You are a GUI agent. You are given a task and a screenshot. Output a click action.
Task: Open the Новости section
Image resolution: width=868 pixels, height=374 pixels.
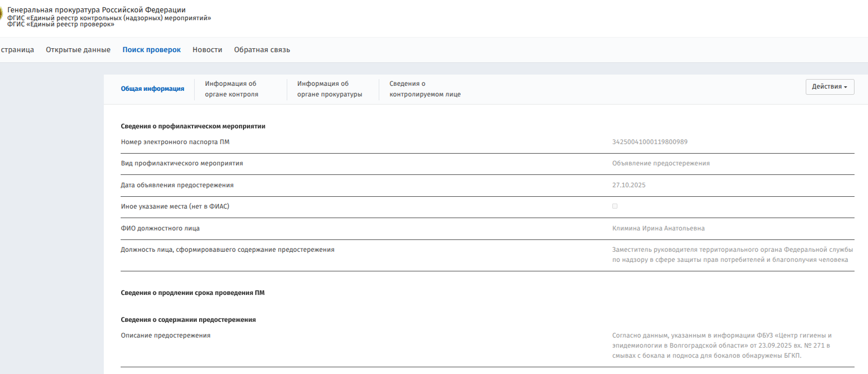coord(207,50)
